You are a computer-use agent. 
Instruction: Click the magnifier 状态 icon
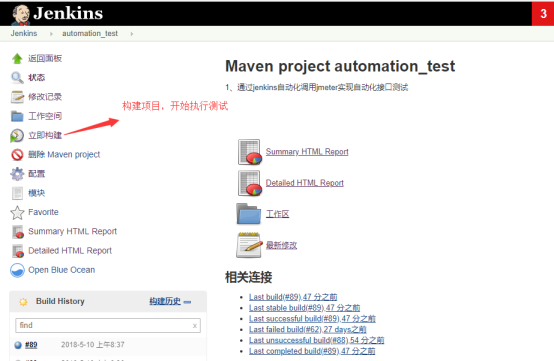pos(17,78)
